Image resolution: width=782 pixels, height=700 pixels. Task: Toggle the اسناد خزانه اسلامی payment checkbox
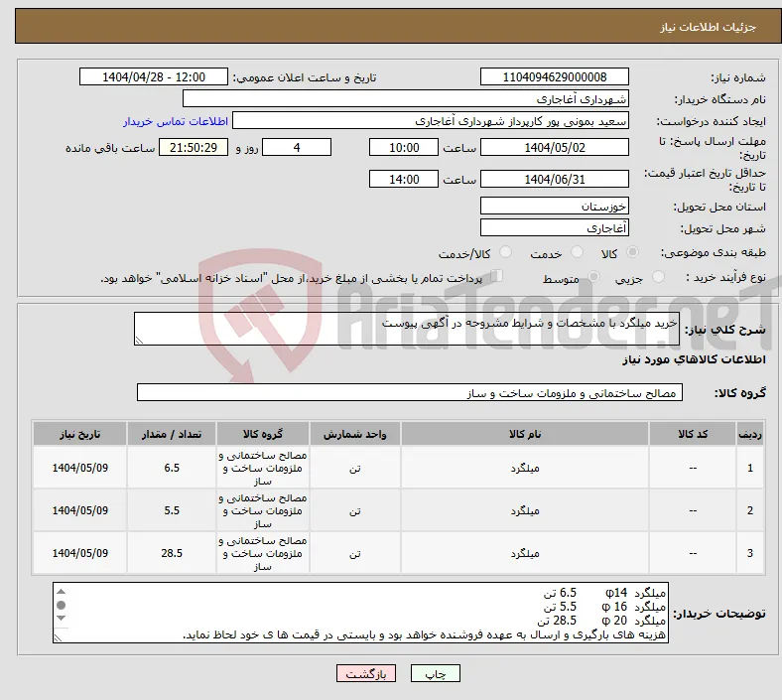click(497, 276)
